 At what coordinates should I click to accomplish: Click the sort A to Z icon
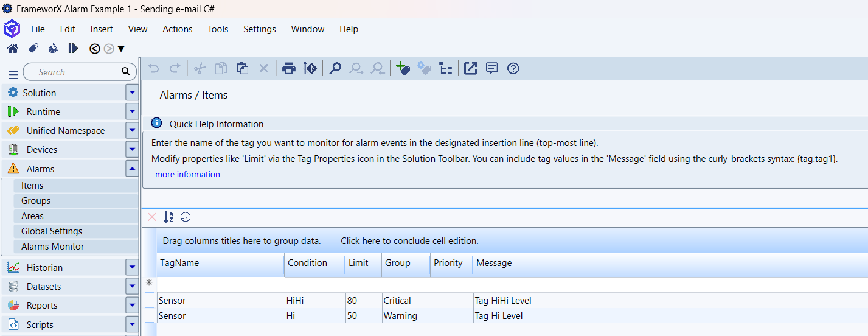pos(169,217)
